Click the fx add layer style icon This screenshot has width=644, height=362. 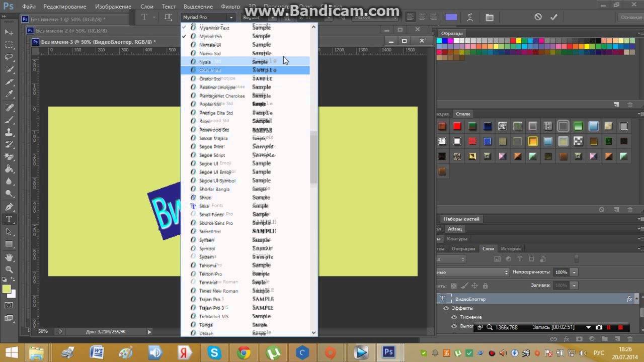point(566,339)
